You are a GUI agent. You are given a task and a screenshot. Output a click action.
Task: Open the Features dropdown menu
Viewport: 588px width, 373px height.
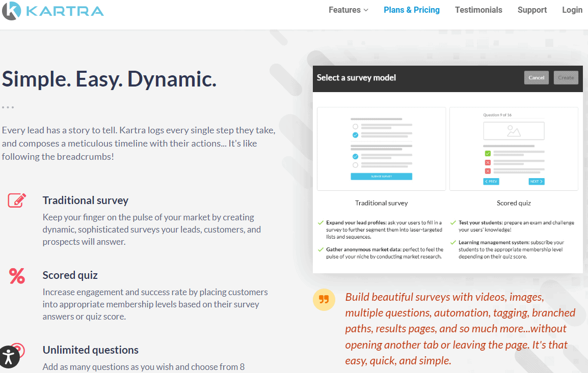coord(349,10)
